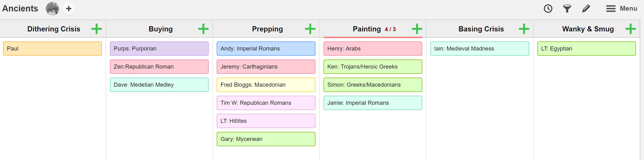The width and height of the screenshot is (644, 160).
Task: Add a card to the Painting column
Action: [x=417, y=29]
